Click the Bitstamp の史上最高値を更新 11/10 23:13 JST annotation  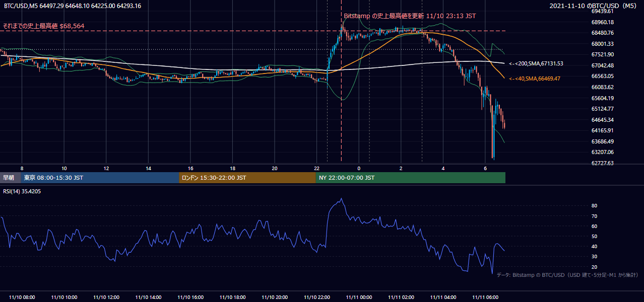point(410,16)
